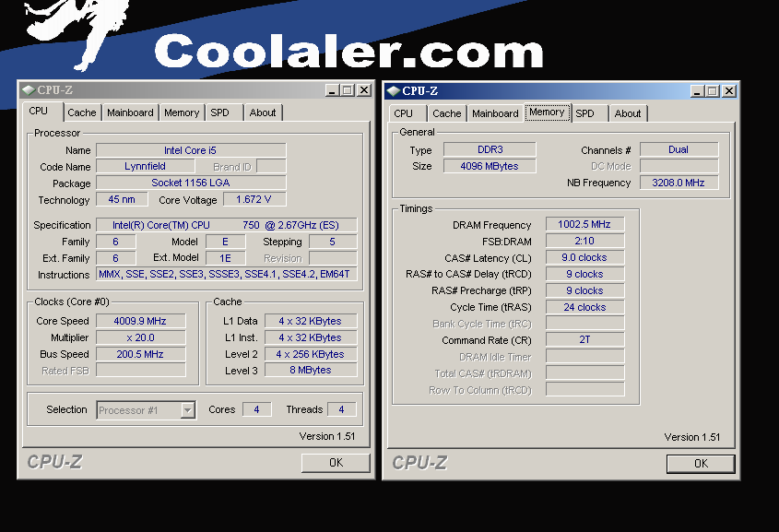
Task: Click OK in the left CPU-Z window
Action: [x=336, y=463]
